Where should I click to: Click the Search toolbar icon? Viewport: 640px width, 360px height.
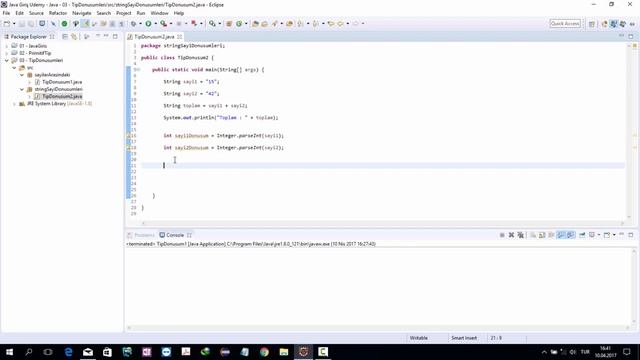pos(274,24)
